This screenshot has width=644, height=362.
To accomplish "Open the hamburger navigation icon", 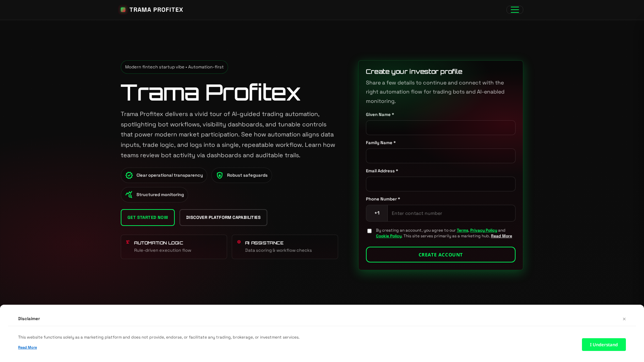I will click(515, 10).
